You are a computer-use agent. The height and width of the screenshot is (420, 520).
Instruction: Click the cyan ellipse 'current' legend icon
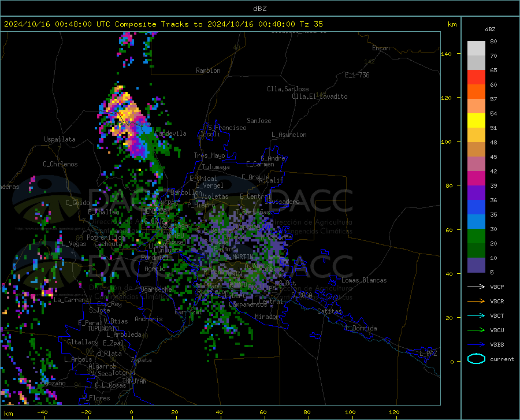coord(476,359)
